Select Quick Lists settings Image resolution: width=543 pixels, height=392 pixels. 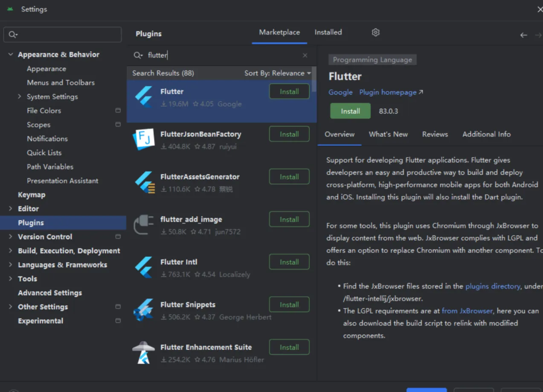pyautogui.click(x=44, y=153)
